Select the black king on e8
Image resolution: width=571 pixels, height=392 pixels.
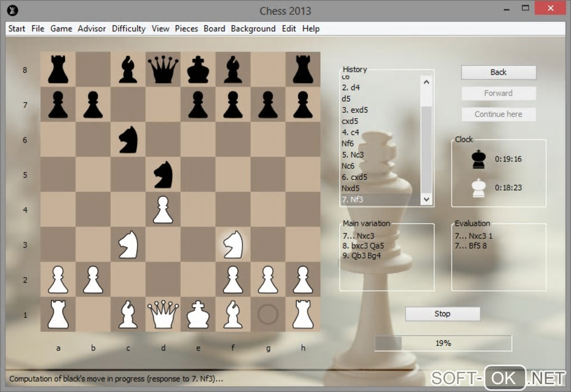click(x=198, y=69)
